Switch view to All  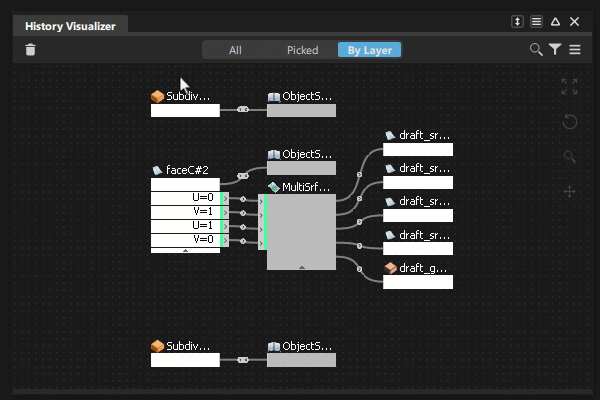(235, 50)
